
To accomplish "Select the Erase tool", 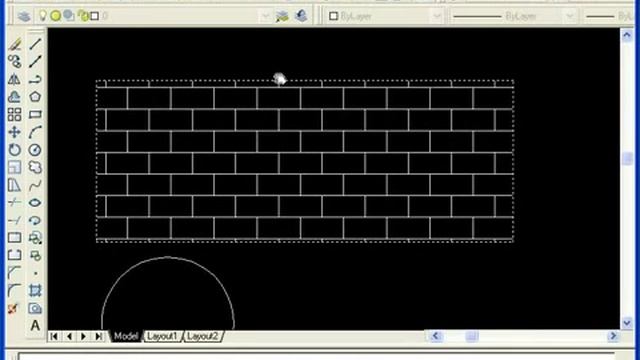I will [15, 44].
